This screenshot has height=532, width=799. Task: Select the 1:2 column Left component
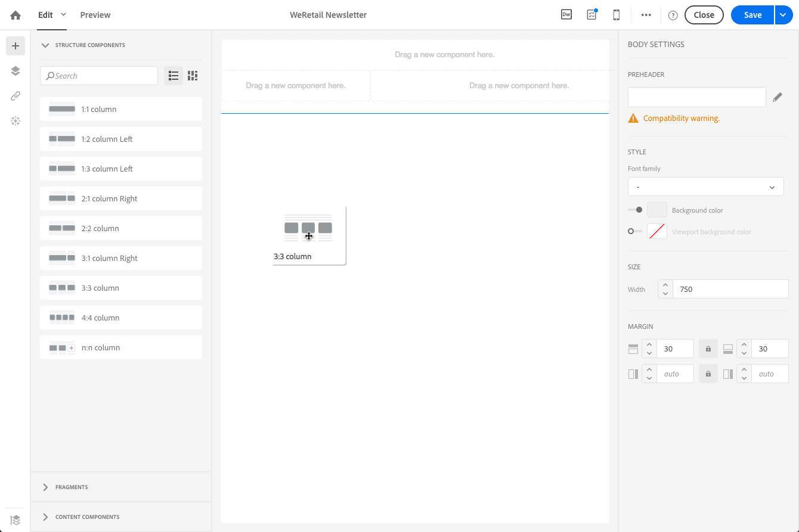click(121, 139)
